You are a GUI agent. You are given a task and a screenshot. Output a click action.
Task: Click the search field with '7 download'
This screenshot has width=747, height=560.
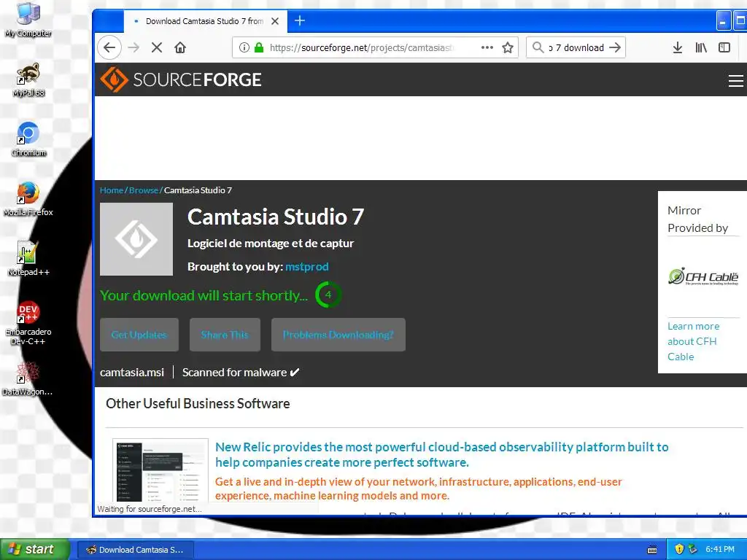(x=576, y=47)
